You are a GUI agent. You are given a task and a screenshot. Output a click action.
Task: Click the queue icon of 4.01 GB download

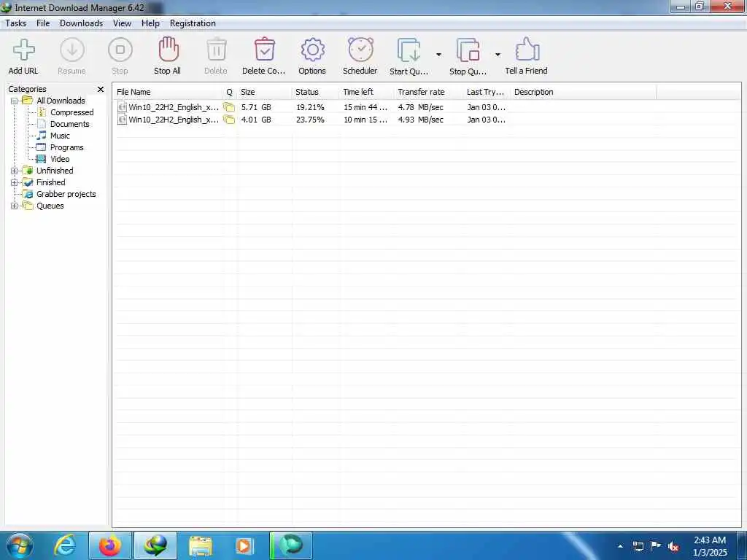(x=229, y=120)
